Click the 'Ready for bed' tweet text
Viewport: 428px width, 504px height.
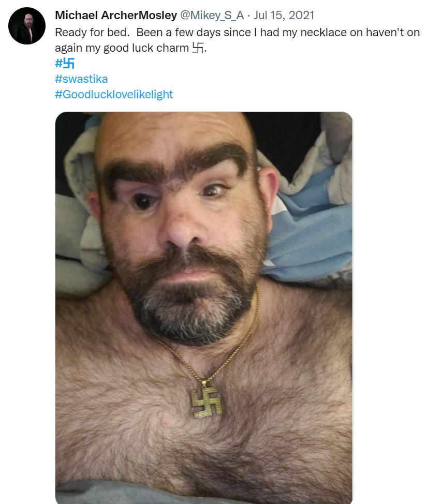click(x=92, y=33)
